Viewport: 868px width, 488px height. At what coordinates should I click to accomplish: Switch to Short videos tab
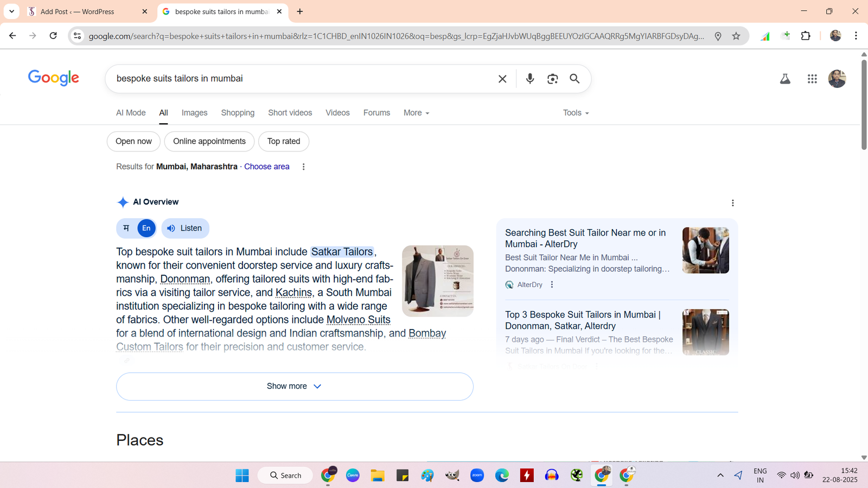pos(290,113)
